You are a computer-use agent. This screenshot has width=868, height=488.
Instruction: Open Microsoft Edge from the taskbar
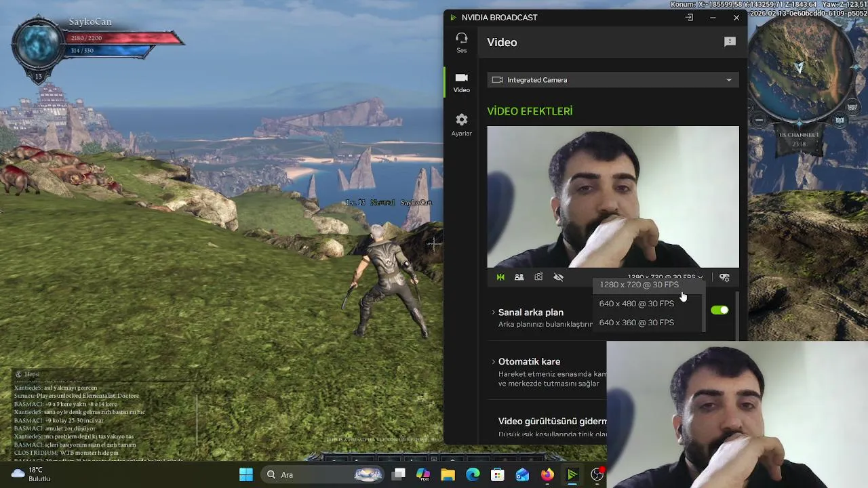(473, 474)
